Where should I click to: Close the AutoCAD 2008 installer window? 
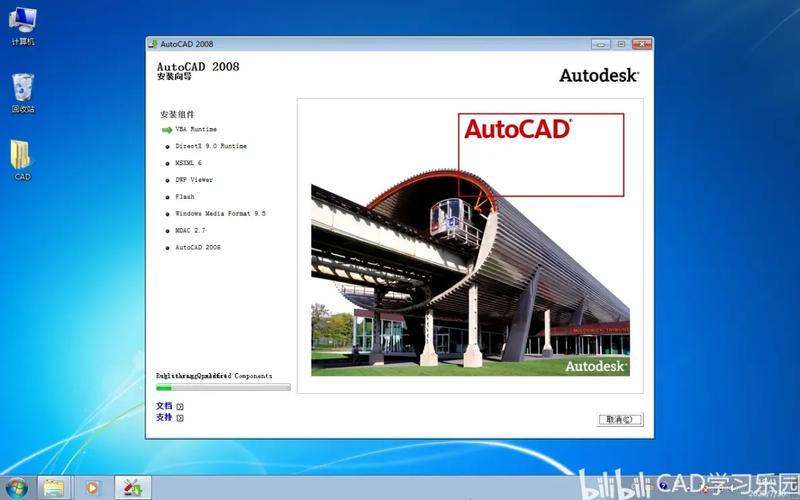click(x=642, y=44)
